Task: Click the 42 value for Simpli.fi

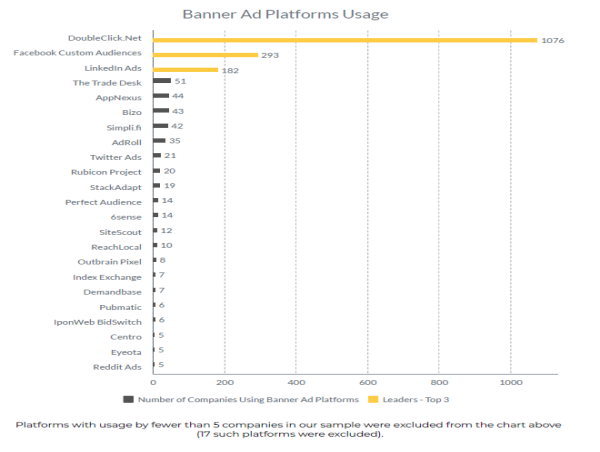Action: point(177,126)
